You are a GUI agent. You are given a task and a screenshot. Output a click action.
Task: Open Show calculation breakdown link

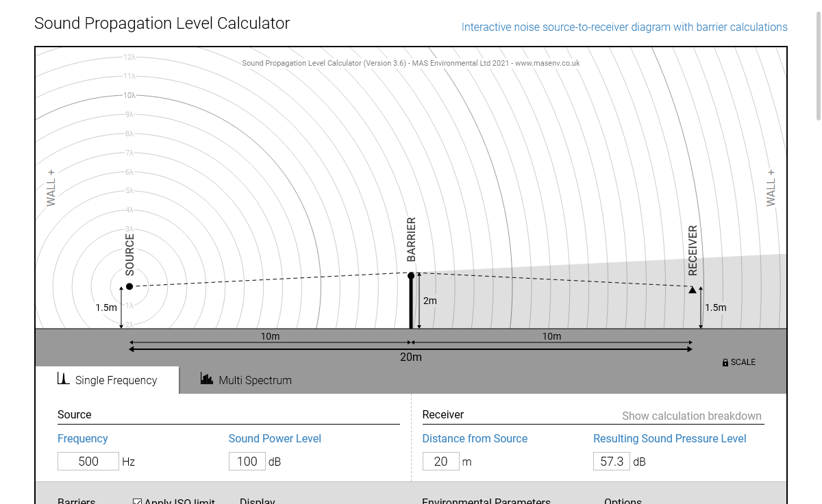[x=692, y=416]
